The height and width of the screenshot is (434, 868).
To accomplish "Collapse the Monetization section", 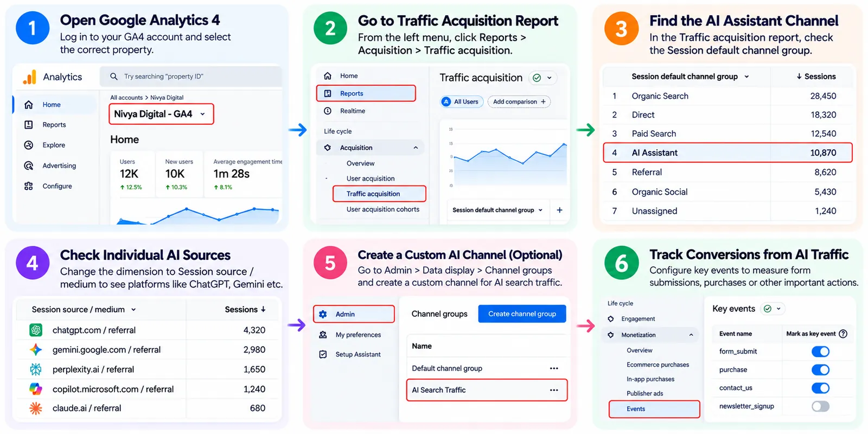I will (x=691, y=335).
